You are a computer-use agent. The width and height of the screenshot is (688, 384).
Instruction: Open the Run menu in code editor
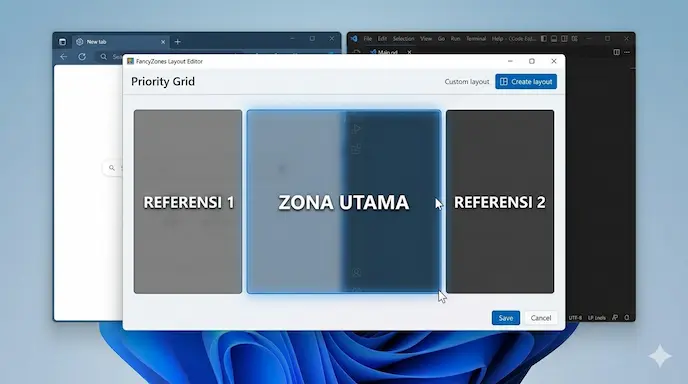455,39
